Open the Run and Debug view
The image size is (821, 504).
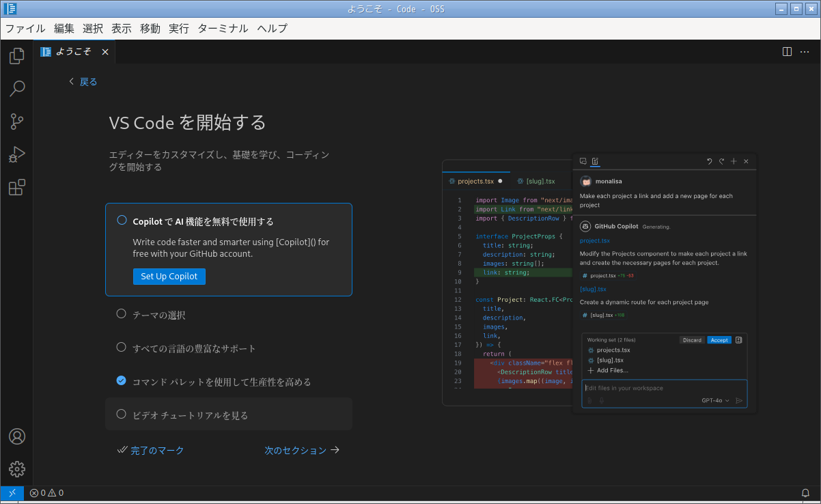tap(16, 154)
